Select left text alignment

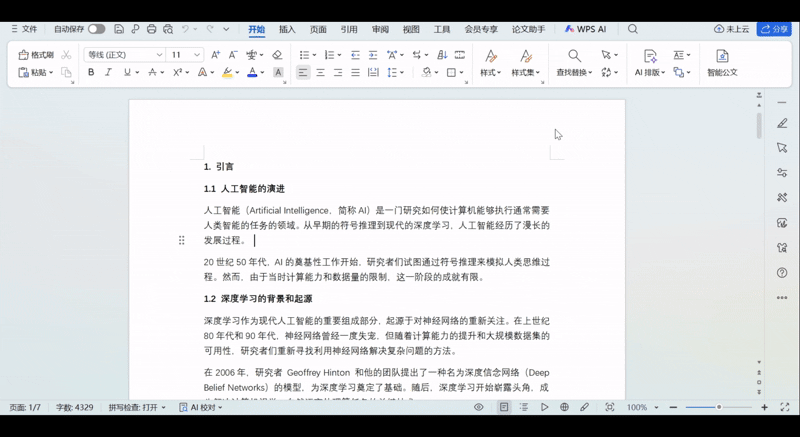pos(303,72)
